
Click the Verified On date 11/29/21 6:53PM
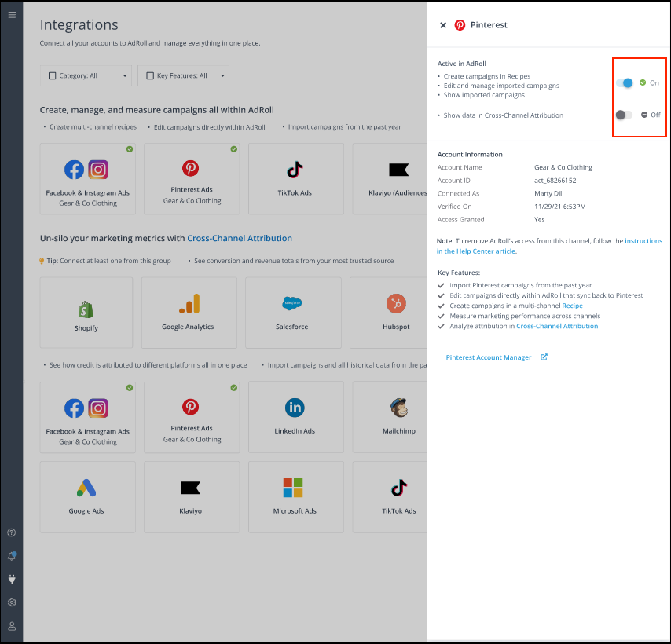(559, 207)
